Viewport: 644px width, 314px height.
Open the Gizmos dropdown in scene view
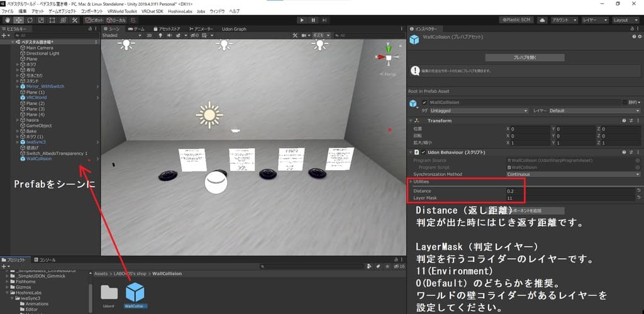point(321,36)
